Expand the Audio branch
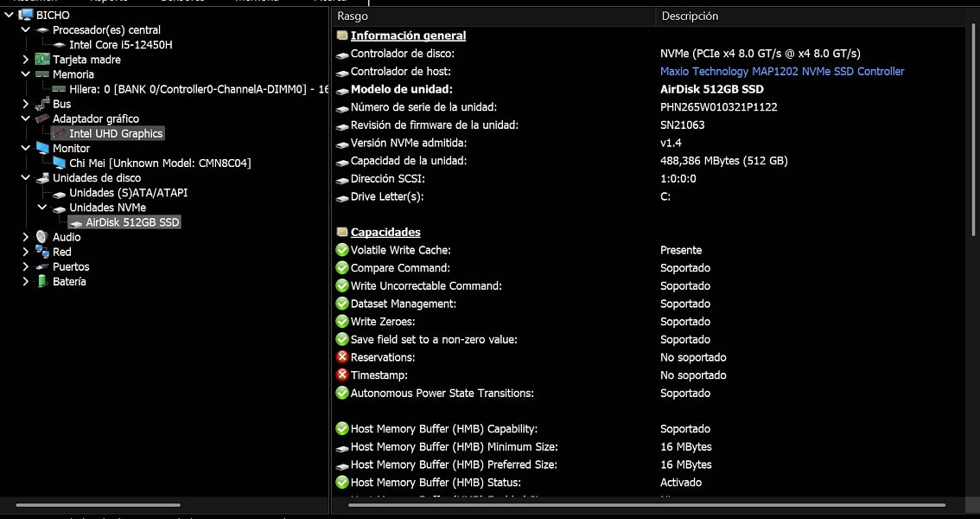 tap(26, 237)
